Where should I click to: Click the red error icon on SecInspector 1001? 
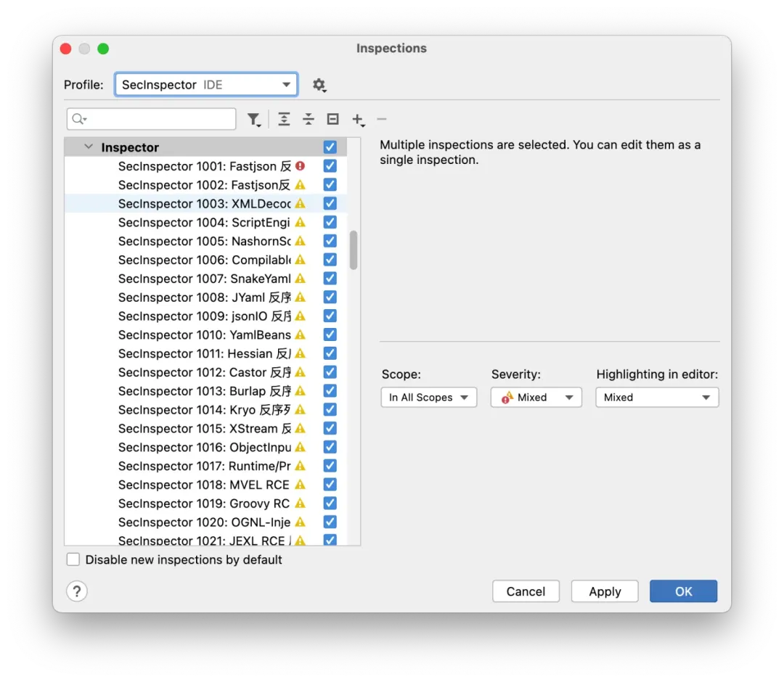tap(300, 166)
